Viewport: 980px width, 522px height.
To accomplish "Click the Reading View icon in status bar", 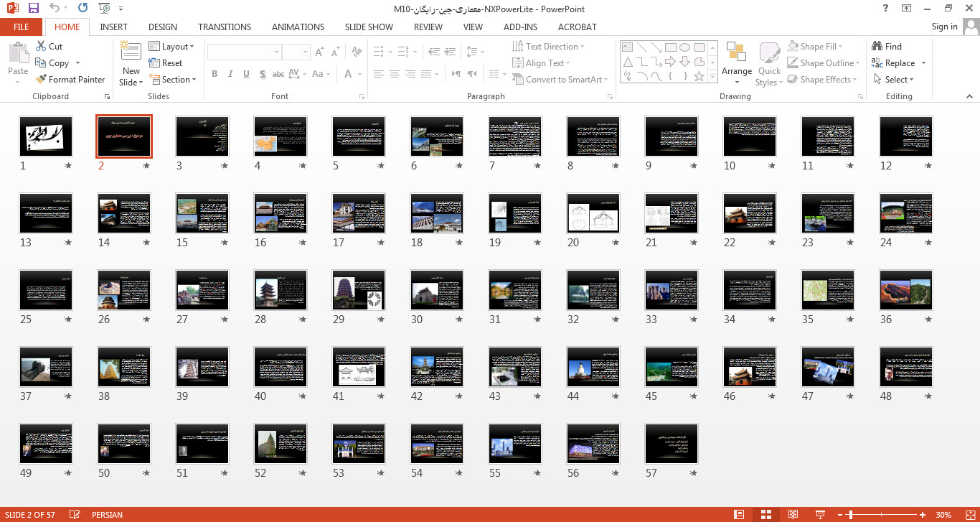I will [x=793, y=515].
